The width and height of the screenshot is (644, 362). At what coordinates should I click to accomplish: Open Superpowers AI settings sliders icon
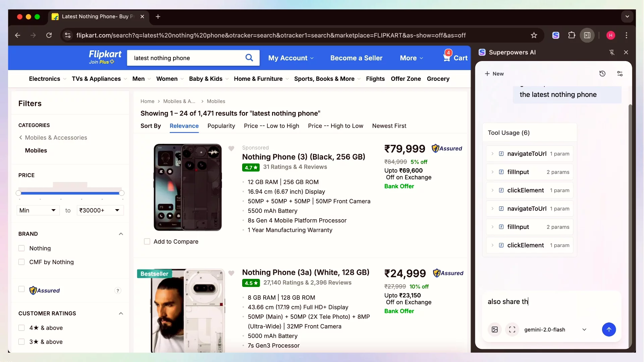point(620,74)
